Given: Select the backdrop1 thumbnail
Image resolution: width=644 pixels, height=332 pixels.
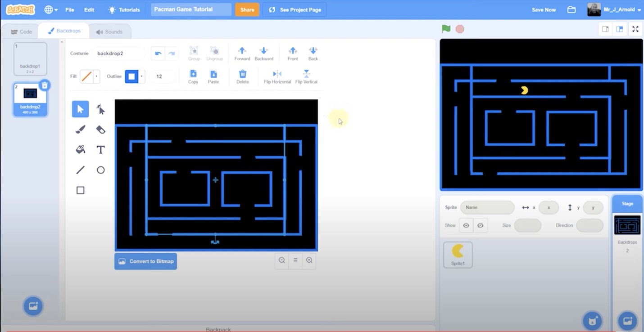Looking at the screenshot, I should point(30,58).
